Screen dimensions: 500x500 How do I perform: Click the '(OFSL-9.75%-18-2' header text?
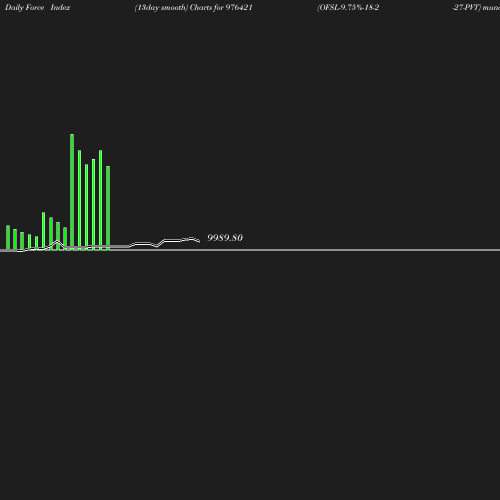pos(348,8)
